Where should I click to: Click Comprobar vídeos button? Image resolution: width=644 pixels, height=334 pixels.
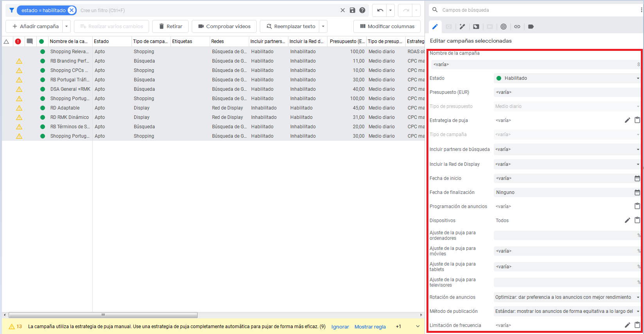point(224,26)
